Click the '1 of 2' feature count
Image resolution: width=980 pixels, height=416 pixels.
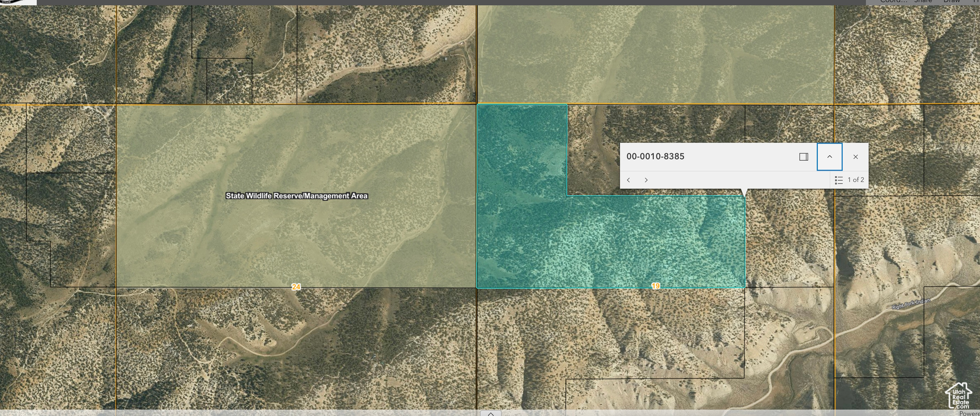click(x=856, y=180)
